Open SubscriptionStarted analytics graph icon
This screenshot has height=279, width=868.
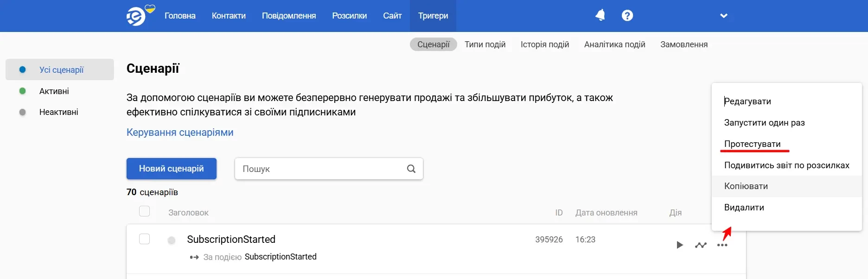(701, 245)
